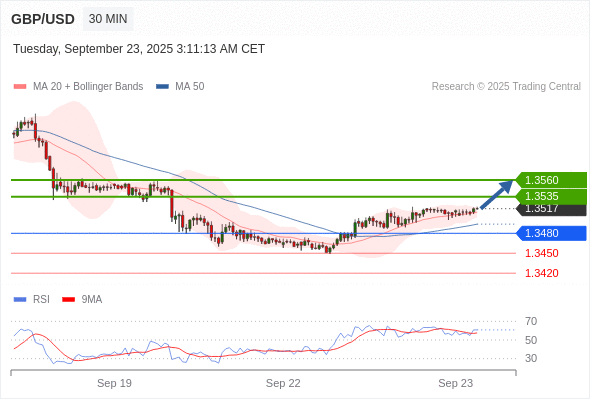Click the 30 MIN timeframe badge

pos(108,19)
